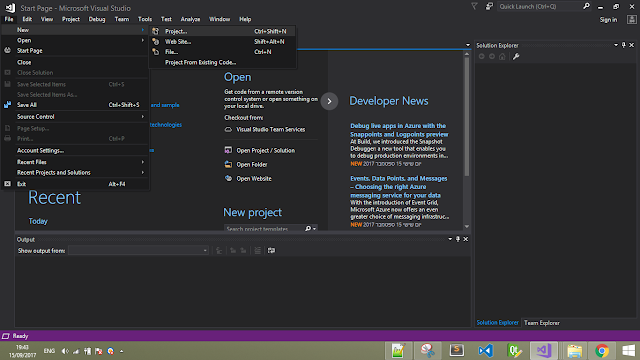
Task: Open the Analyze menu
Action: click(x=190, y=19)
